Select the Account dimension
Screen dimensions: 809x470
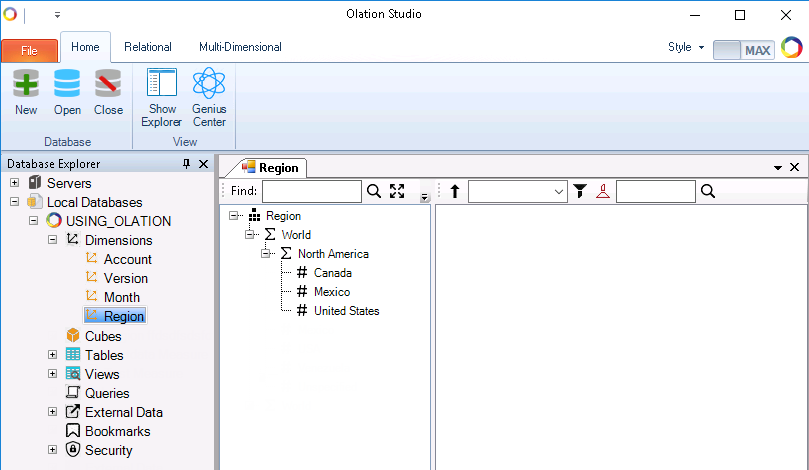(127, 259)
